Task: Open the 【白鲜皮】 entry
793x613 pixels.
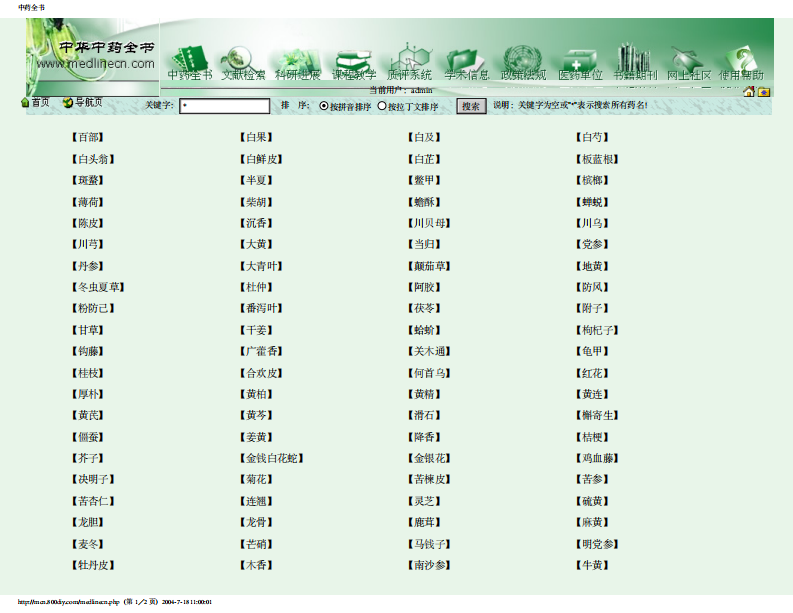Action: [261, 159]
